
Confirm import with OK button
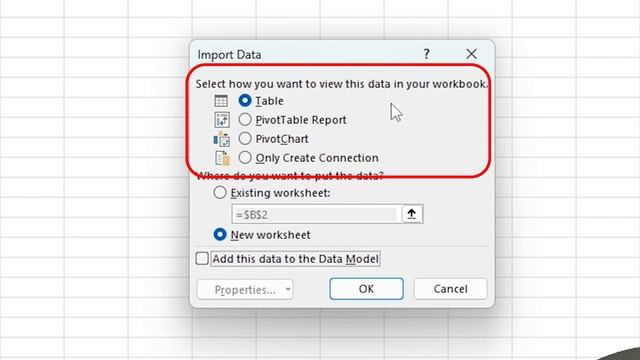[x=367, y=289]
